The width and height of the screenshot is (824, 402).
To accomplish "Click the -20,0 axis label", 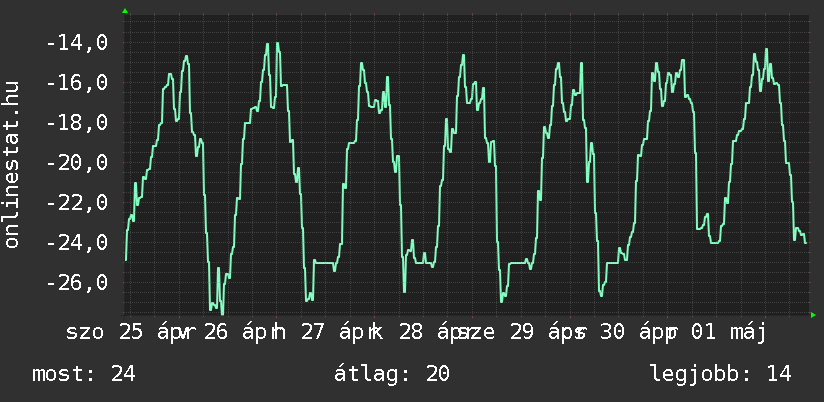I will click(x=77, y=163).
